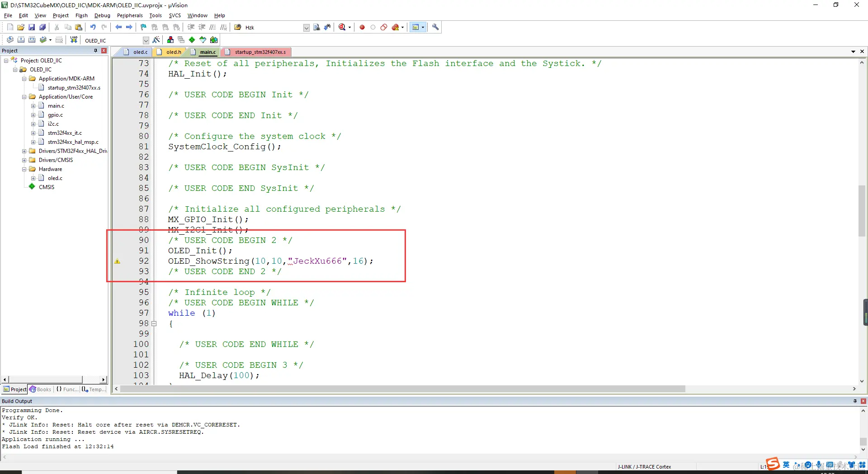
Task: Translate the current file
Action: pos(10,40)
